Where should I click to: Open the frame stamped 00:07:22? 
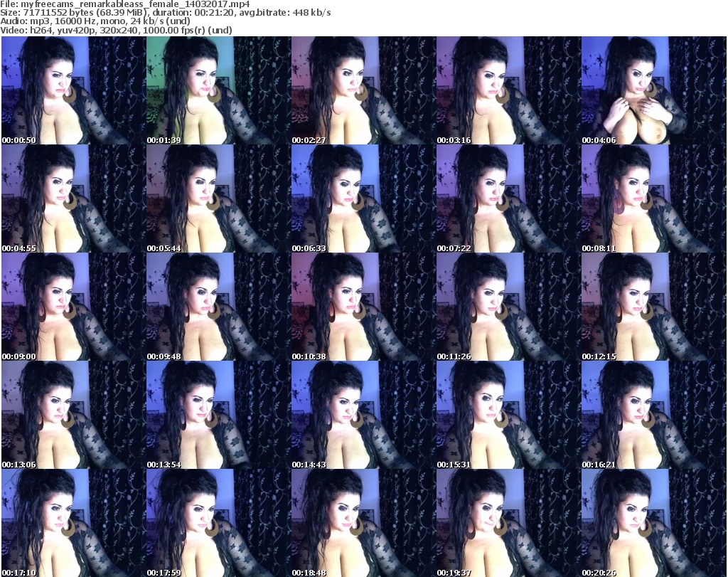click(x=508, y=198)
